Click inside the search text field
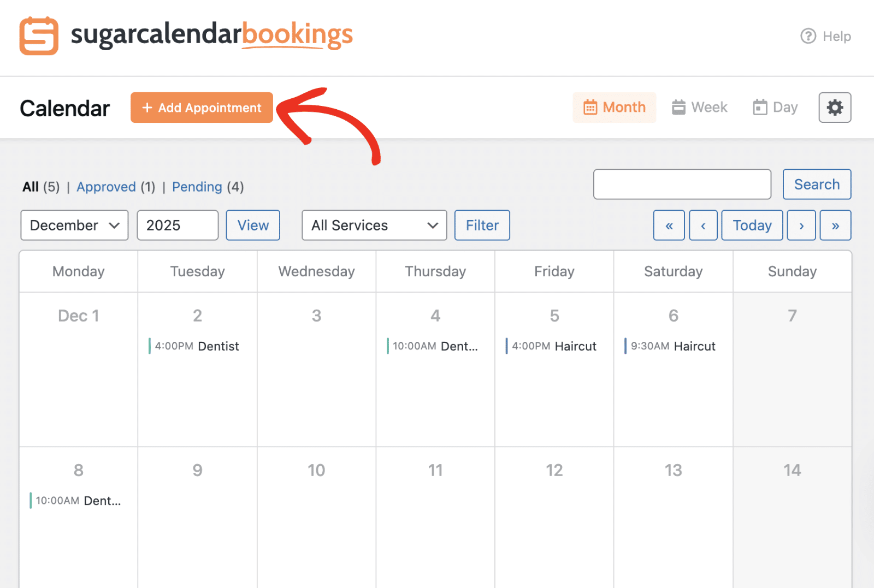 pyautogui.click(x=682, y=184)
